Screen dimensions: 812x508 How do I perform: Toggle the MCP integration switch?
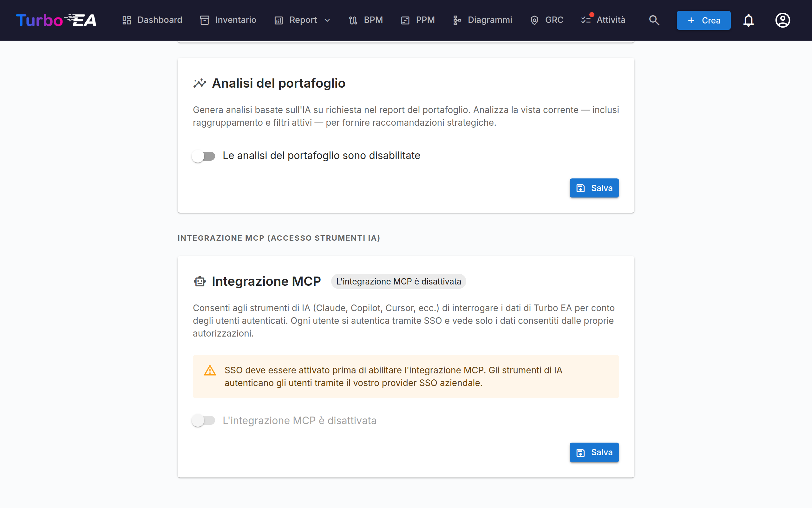[203, 420]
